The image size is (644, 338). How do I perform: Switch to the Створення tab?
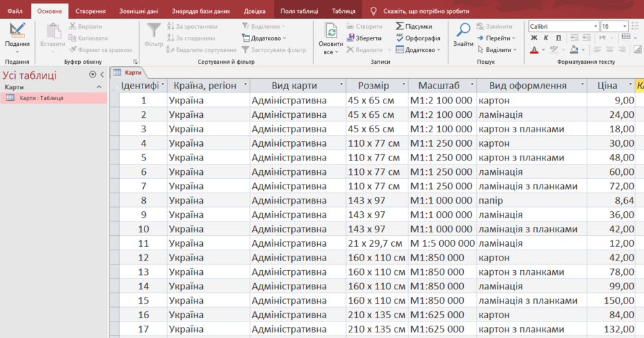coord(90,11)
